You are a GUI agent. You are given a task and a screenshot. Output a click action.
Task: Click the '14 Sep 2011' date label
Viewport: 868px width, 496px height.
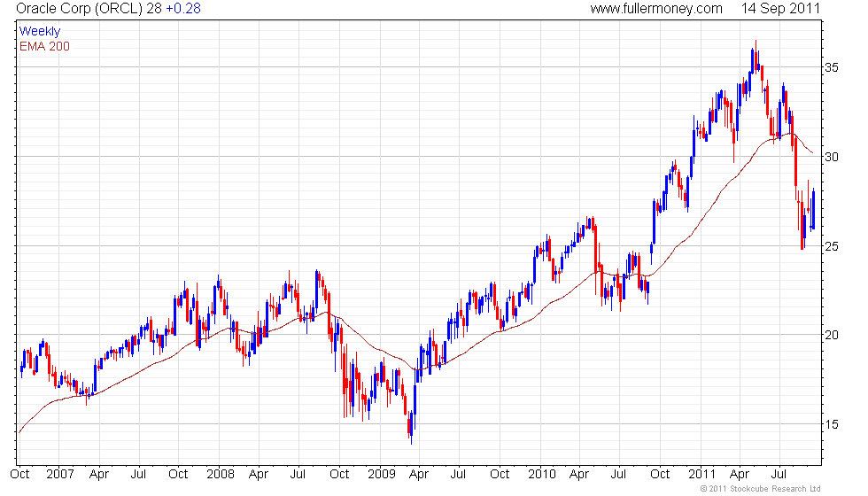point(780,9)
